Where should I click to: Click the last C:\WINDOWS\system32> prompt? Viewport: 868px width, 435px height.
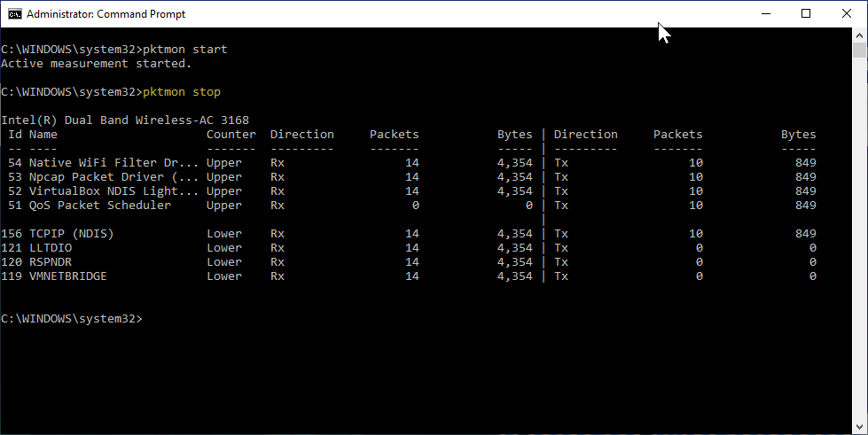click(x=71, y=319)
